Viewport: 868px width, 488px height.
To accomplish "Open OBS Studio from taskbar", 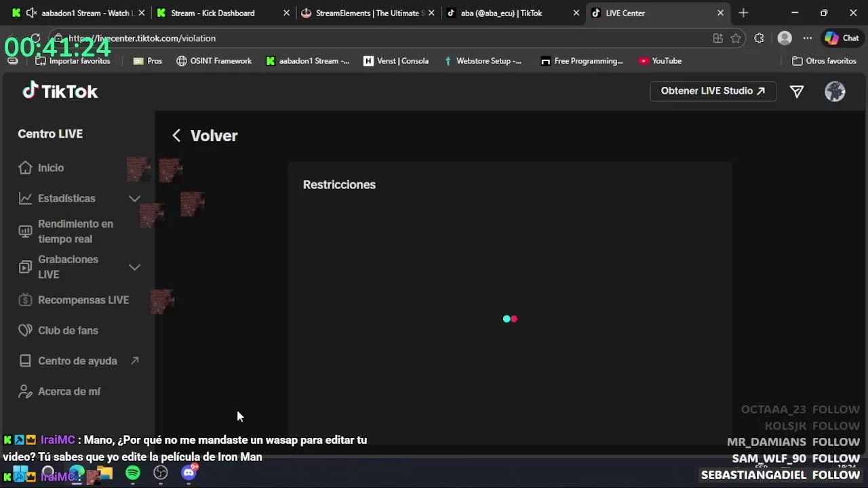I will [x=161, y=473].
